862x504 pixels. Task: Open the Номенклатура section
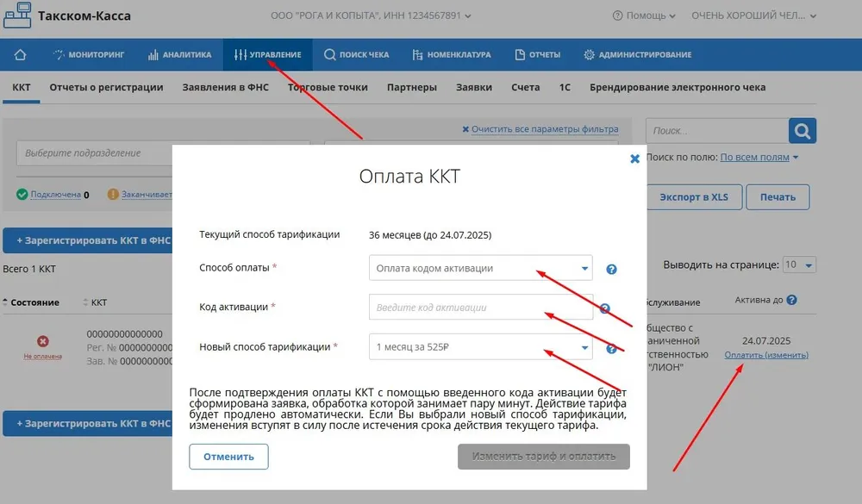(x=452, y=54)
